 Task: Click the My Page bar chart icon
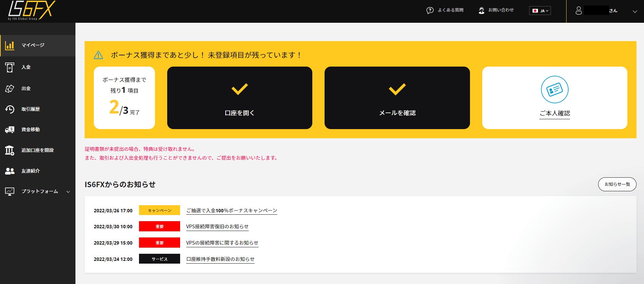point(10,46)
